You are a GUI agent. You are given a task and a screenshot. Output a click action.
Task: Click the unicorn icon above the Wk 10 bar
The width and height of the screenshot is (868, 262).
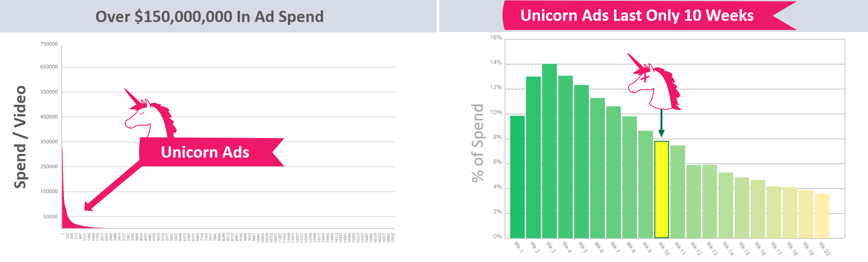(654, 81)
